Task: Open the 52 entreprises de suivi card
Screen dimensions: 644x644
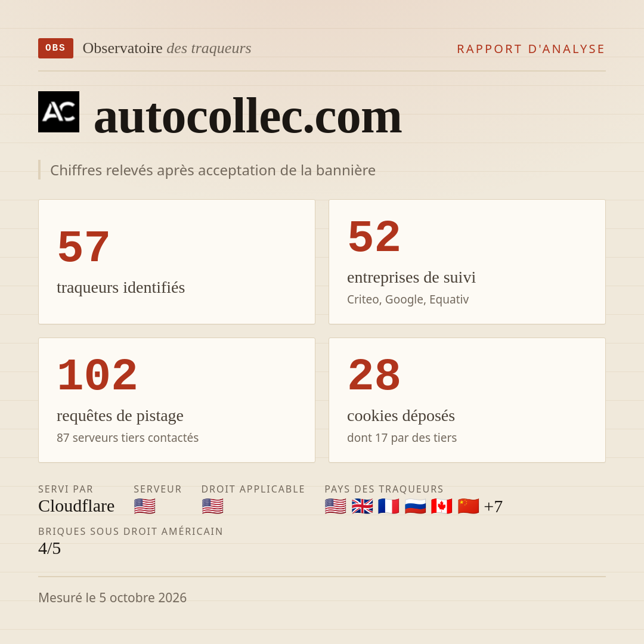Action: 467,262
